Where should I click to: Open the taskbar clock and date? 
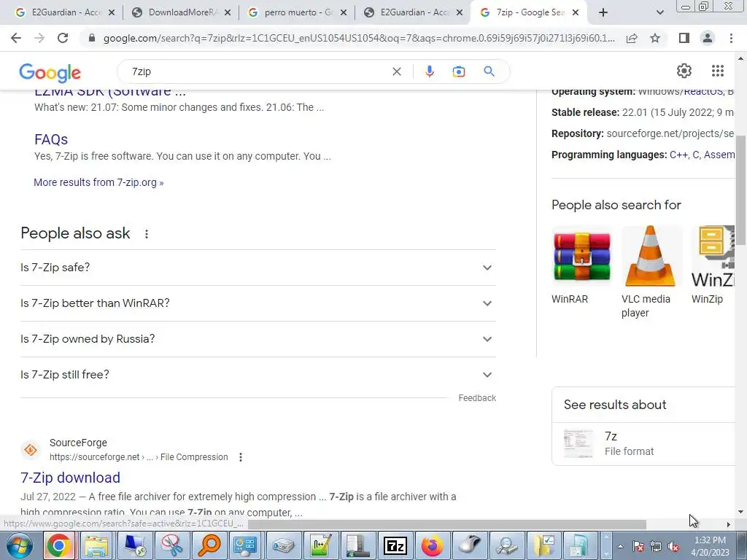click(x=710, y=546)
